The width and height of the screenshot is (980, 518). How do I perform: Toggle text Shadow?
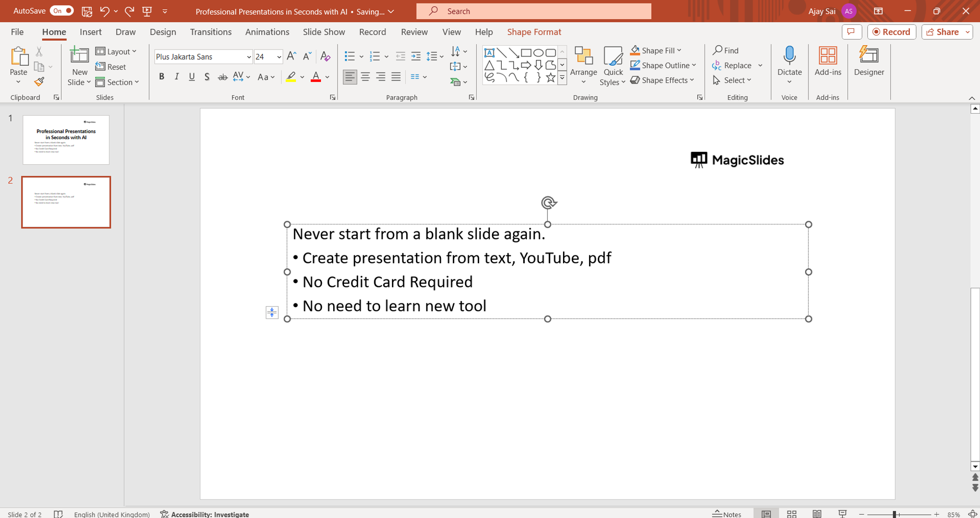coord(207,76)
